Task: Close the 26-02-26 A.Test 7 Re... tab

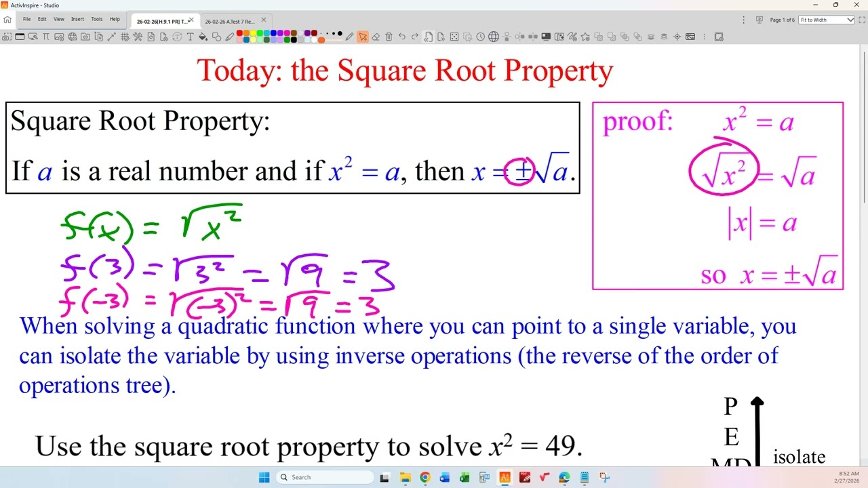Action: [263, 20]
